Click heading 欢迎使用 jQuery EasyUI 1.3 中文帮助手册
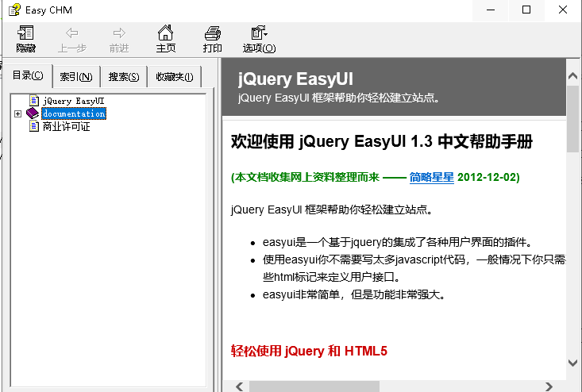 [382, 142]
